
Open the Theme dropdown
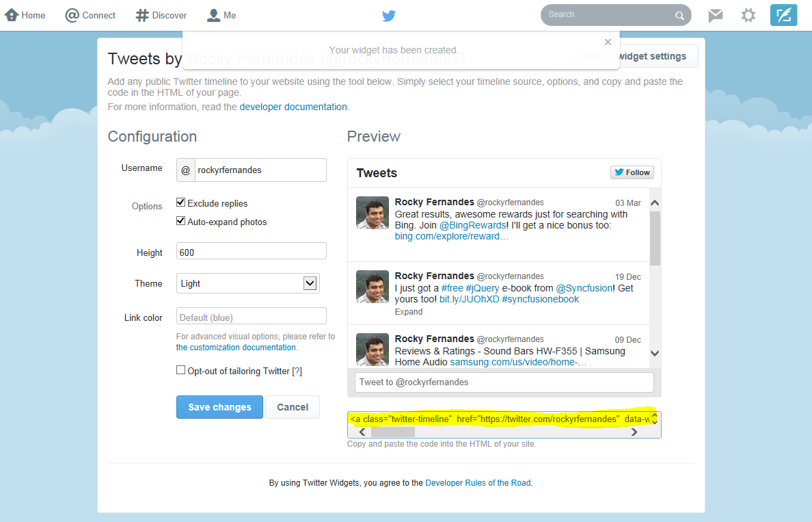(247, 283)
